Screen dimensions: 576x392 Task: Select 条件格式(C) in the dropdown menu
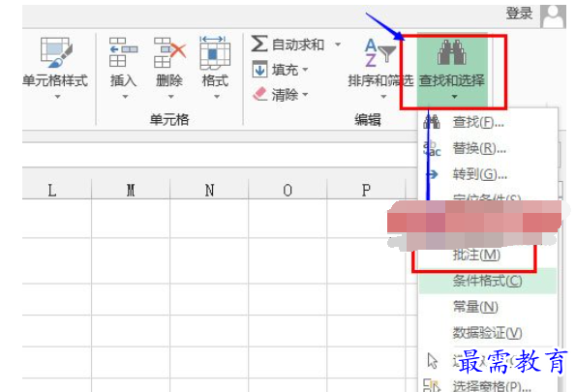pos(488,281)
